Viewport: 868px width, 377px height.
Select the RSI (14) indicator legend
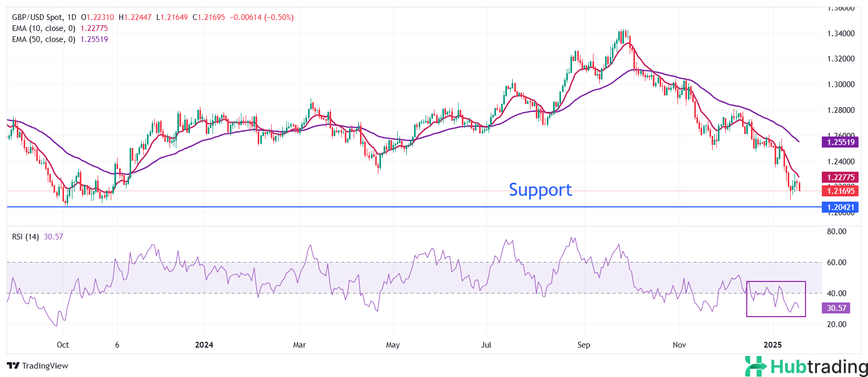[25, 237]
